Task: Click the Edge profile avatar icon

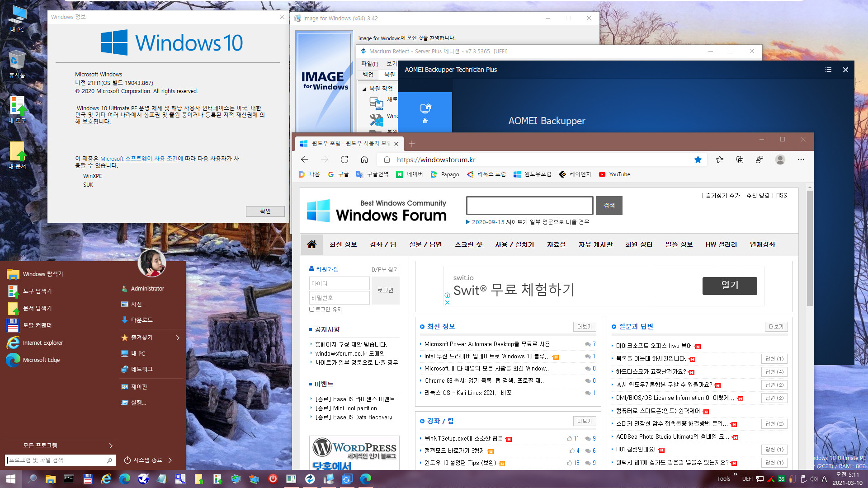Action: [x=780, y=160]
